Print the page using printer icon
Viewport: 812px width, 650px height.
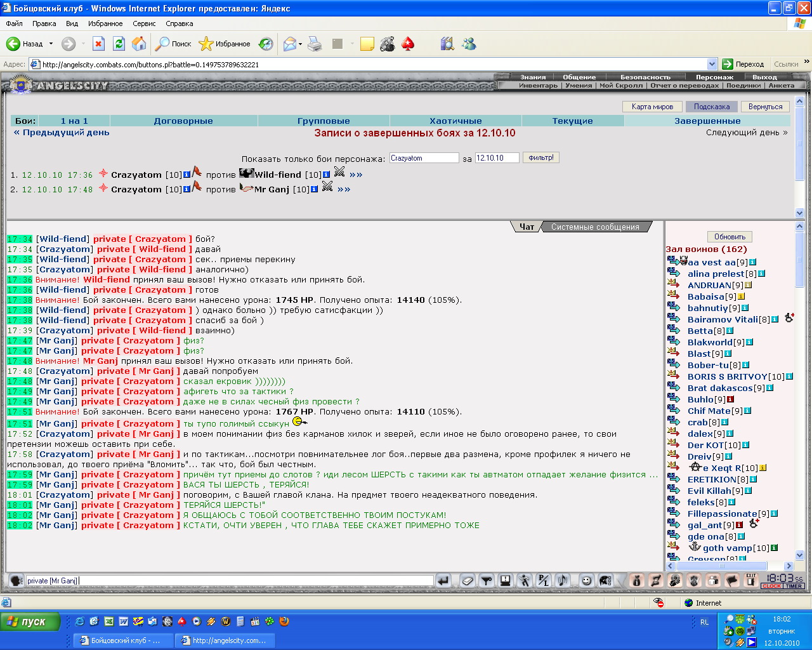[315, 44]
